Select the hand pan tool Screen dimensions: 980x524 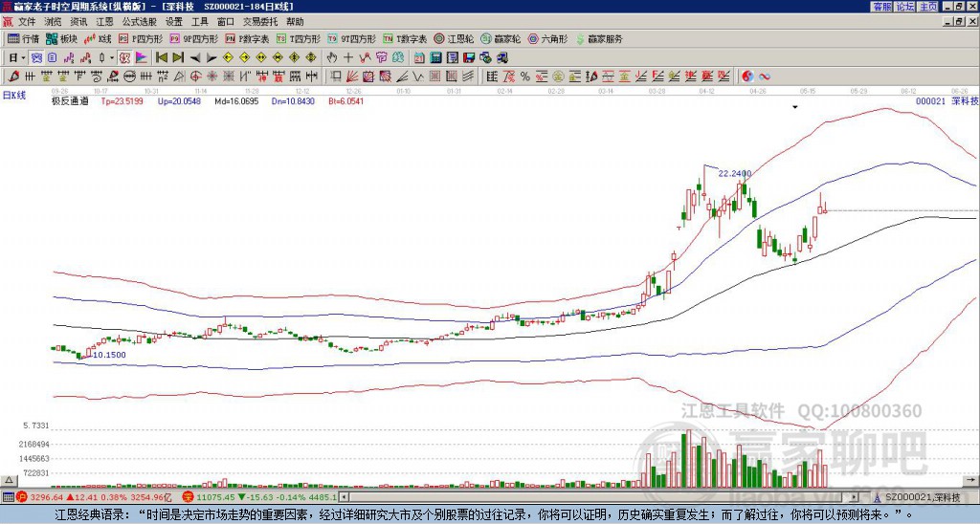click(x=331, y=57)
